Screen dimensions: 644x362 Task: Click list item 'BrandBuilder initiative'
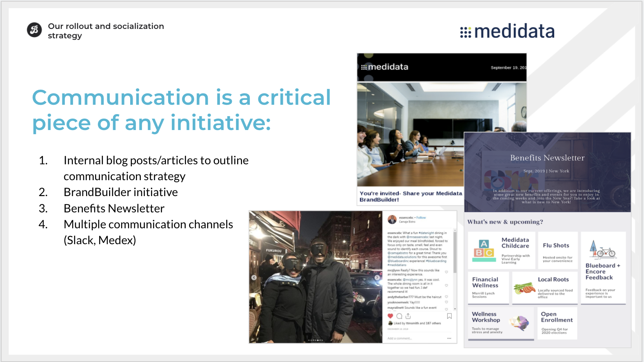pyautogui.click(x=121, y=192)
